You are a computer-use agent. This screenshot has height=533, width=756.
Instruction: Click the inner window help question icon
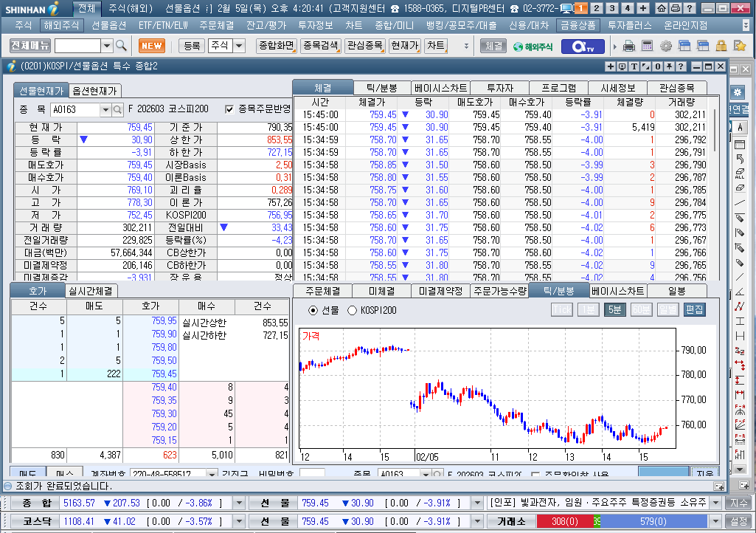click(681, 66)
